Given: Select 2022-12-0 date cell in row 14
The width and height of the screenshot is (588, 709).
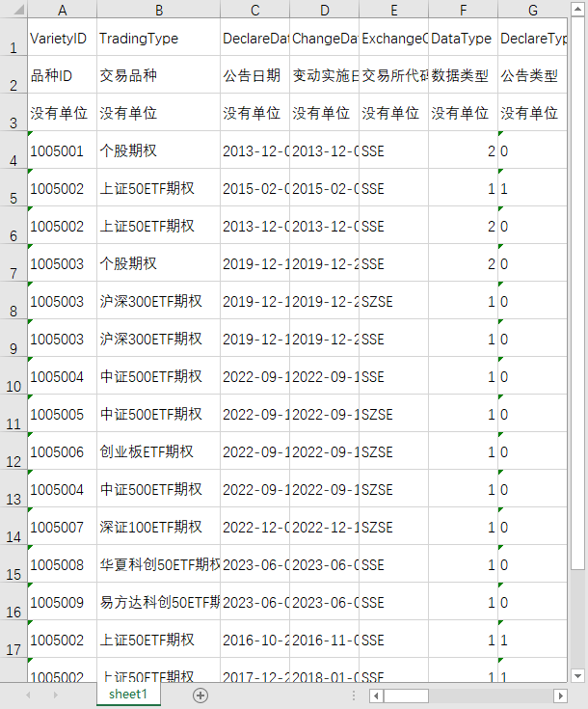Looking at the screenshot, I should 254,527.
